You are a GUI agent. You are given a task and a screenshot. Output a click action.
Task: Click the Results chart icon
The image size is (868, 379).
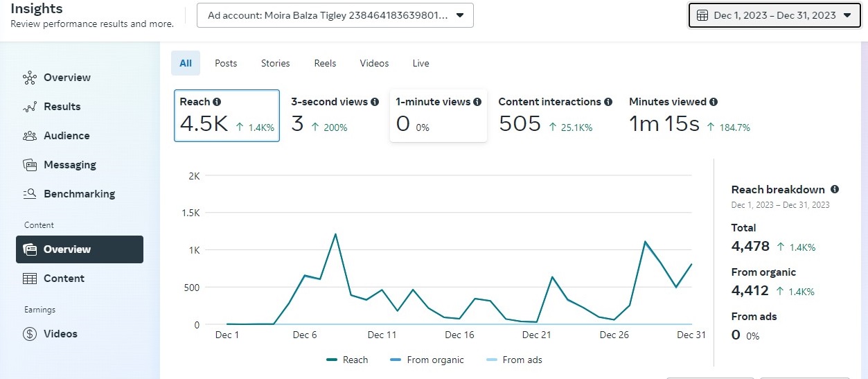29,107
